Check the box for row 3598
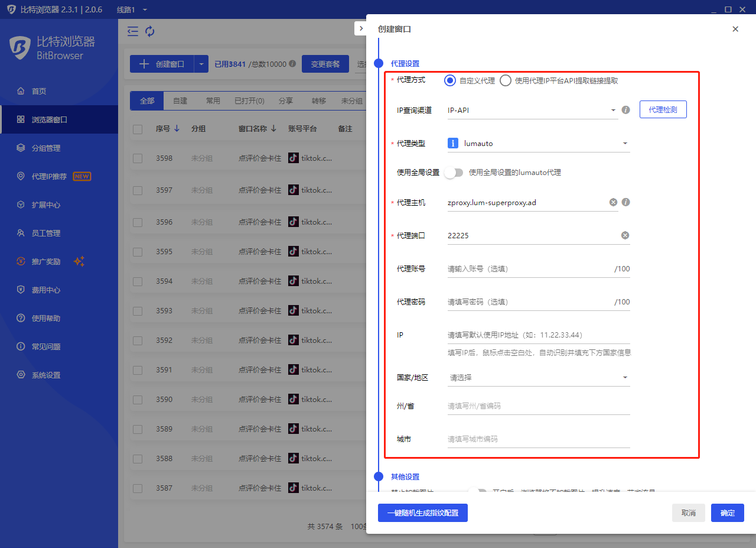The image size is (756, 548). pos(138,158)
